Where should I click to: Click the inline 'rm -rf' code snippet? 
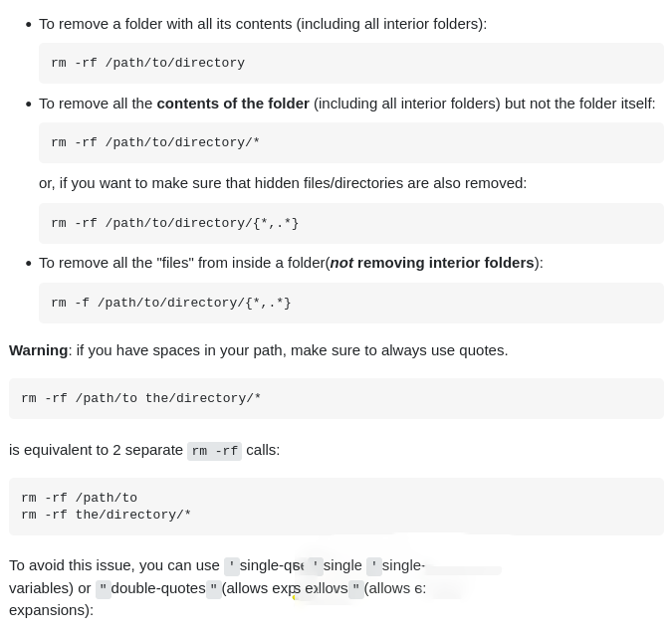tap(214, 451)
